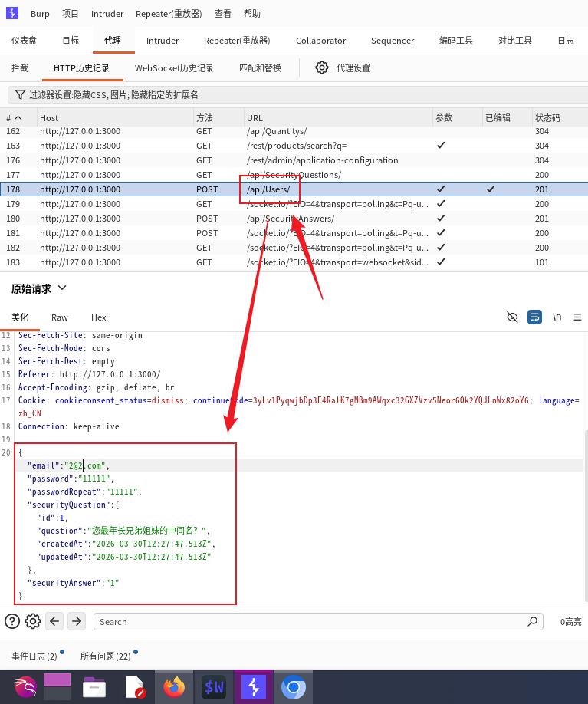Click the magnifier icon in search box
Image resolution: width=588 pixels, height=704 pixels.
click(x=532, y=621)
